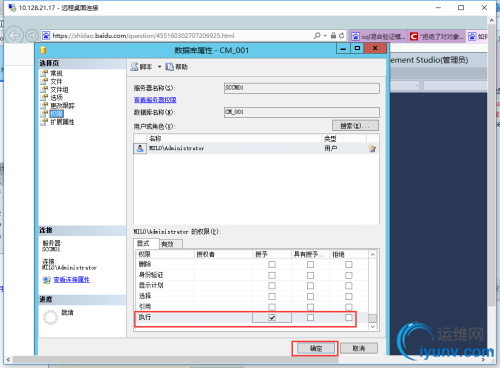This screenshot has width=500, height=368.
Task: Click the down arrow of the permissions list scrollbar
Action: pyautogui.click(x=373, y=327)
